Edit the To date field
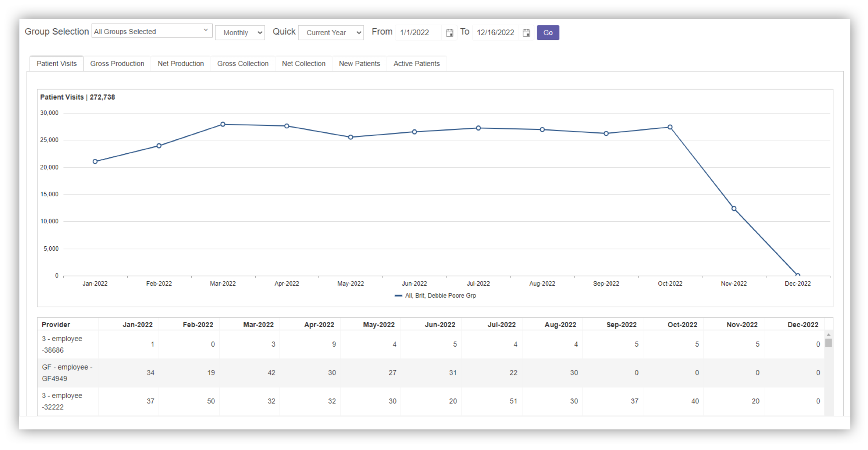 tap(495, 33)
